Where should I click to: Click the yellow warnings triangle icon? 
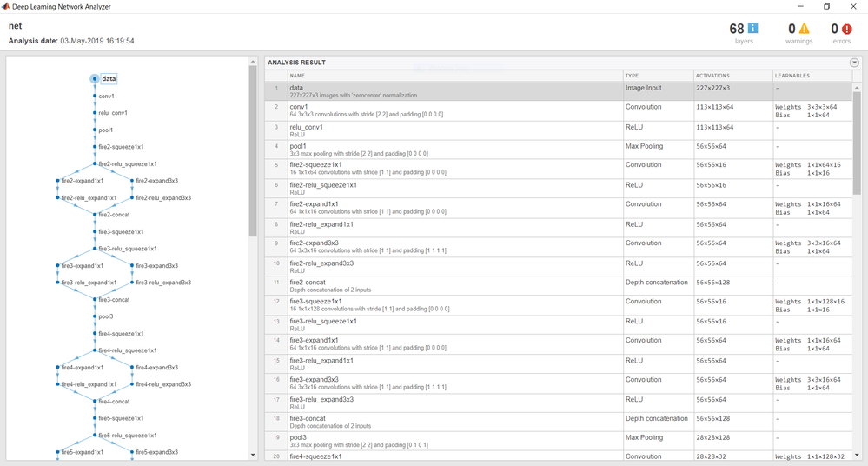click(804, 29)
